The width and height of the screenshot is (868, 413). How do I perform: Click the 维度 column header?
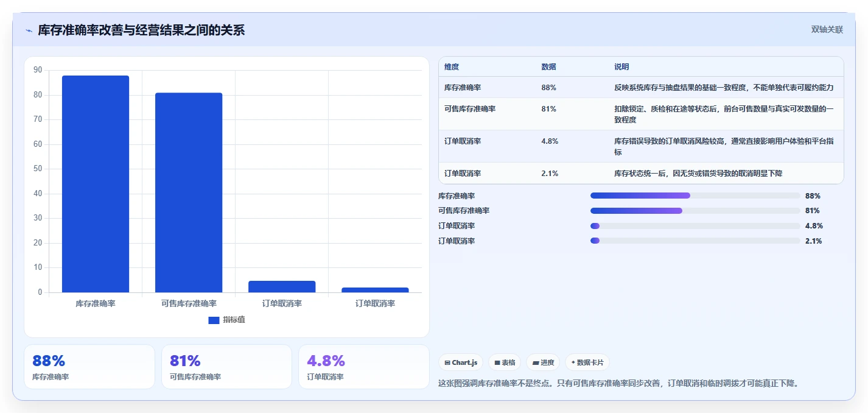pos(452,67)
